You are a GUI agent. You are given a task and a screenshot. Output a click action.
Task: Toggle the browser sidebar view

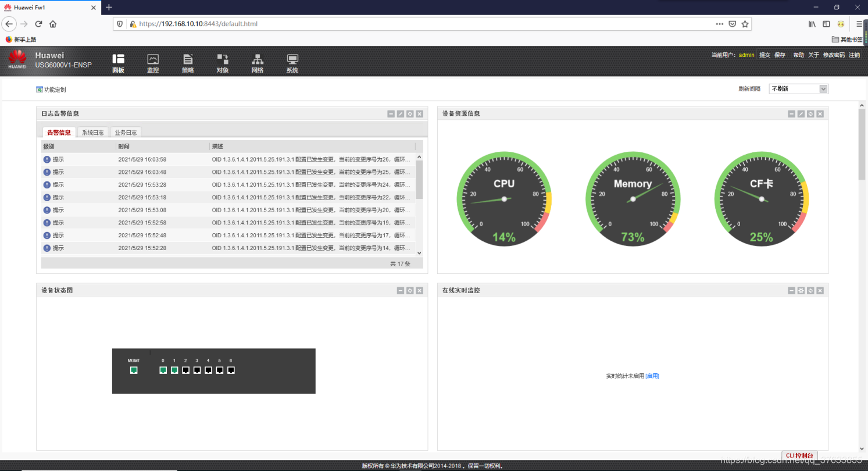[x=826, y=24]
